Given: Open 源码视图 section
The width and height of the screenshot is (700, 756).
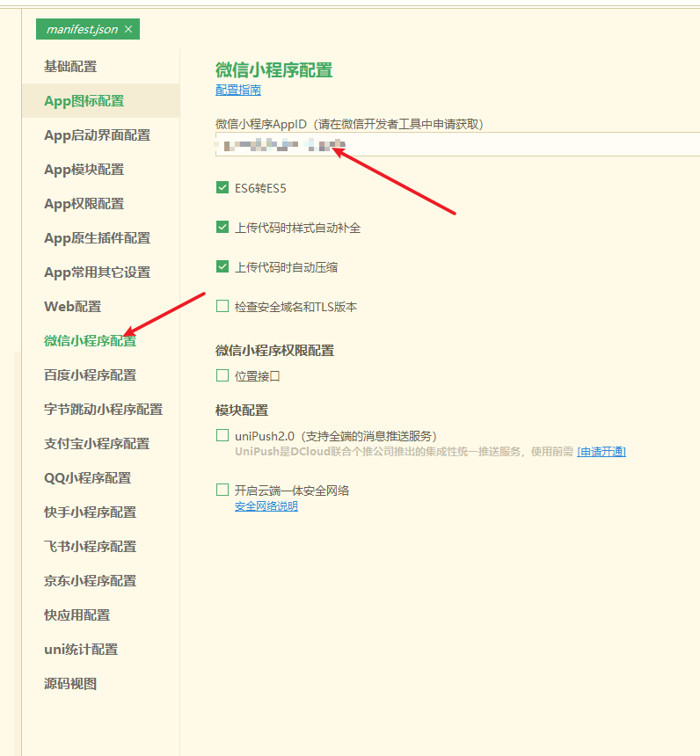Looking at the screenshot, I should point(70,683).
